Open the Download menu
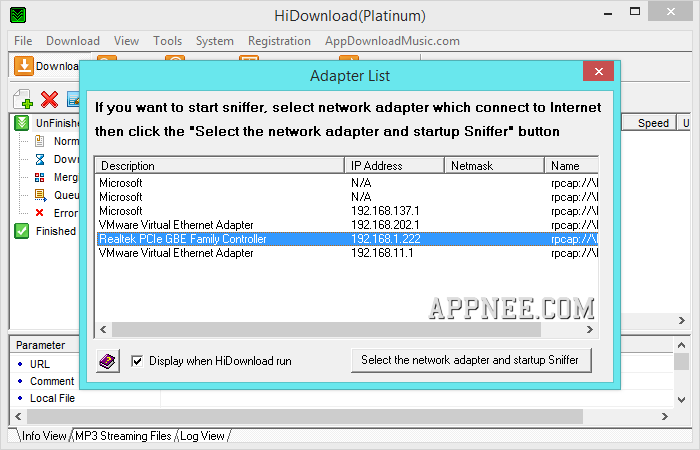 [x=73, y=41]
